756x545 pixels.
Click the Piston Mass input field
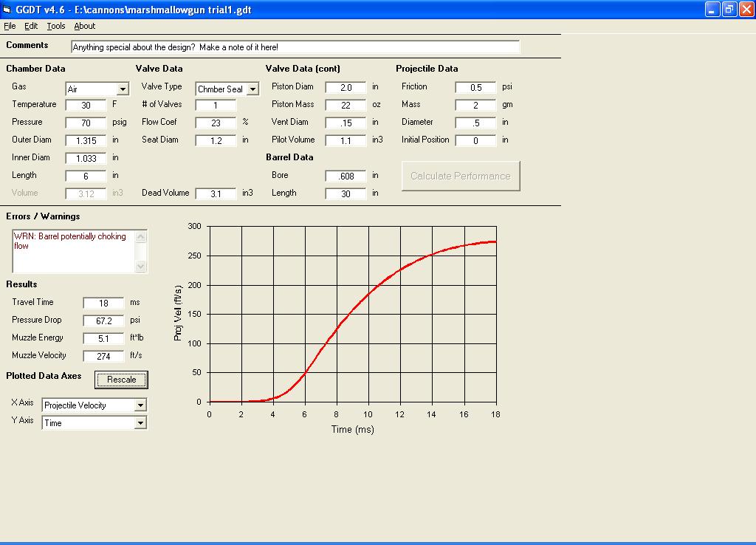[x=346, y=106]
